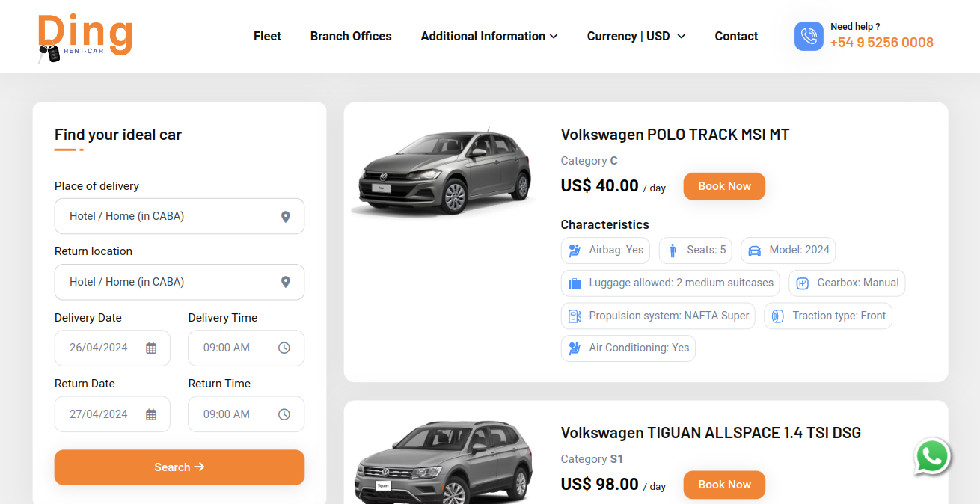Viewport: 980px width, 504px height.
Task: Call the +54 9 5256 0008 number
Action: [881, 43]
